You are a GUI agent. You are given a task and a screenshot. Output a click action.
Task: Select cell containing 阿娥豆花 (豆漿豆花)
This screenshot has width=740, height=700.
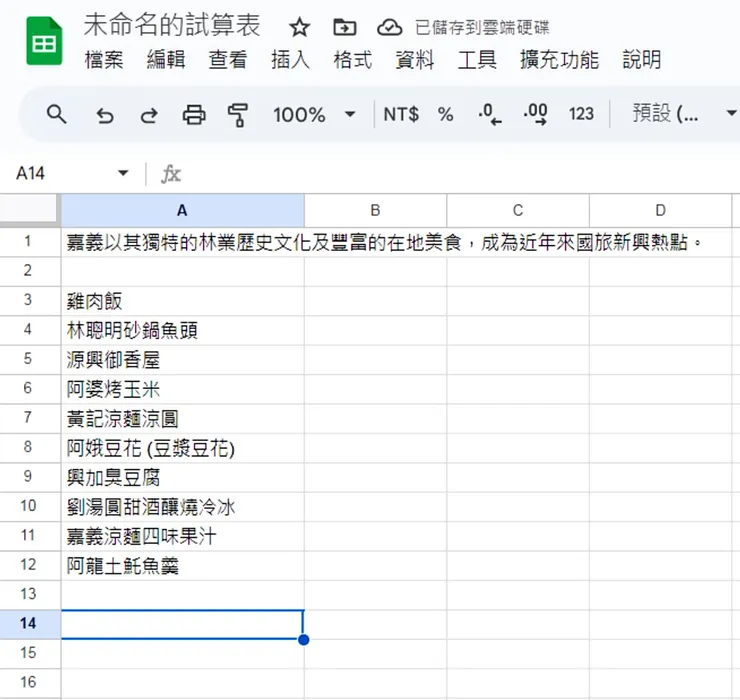pyautogui.click(x=183, y=448)
